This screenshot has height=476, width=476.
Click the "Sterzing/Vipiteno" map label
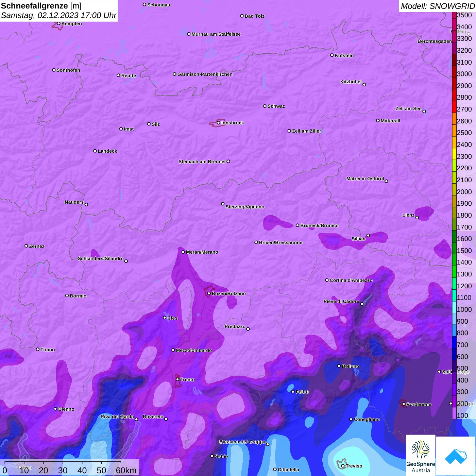[x=245, y=207]
